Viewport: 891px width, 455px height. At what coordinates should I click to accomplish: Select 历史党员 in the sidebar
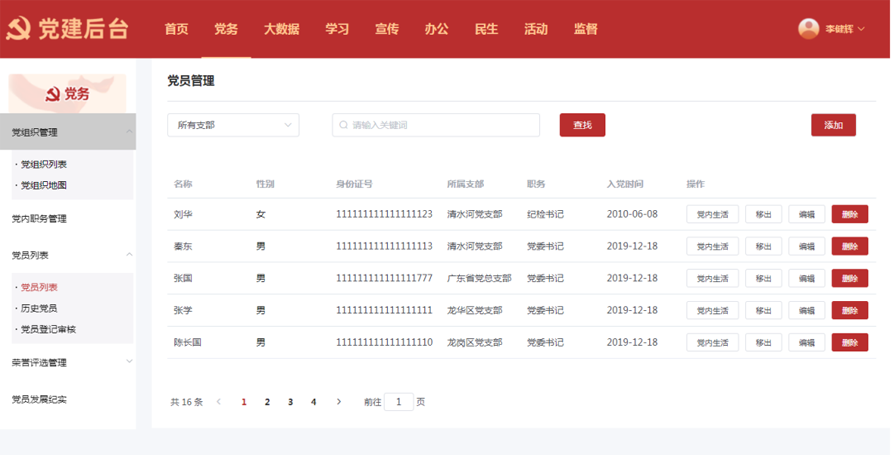click(x=40, y=308)
